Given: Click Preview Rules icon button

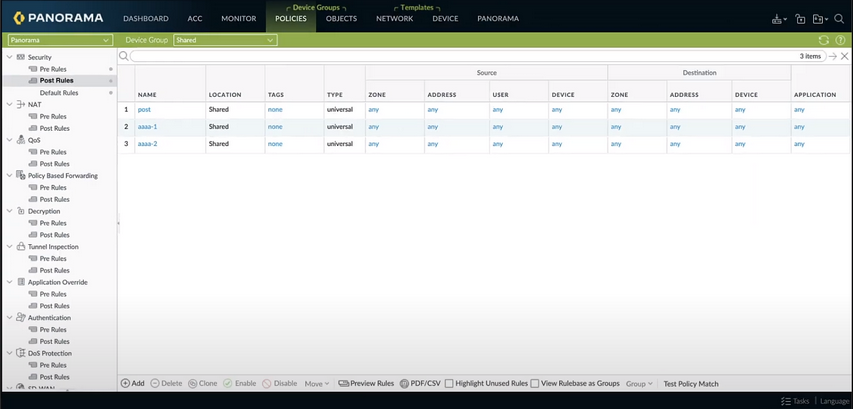Looking at the screenshot, I should tap(343, 383).
